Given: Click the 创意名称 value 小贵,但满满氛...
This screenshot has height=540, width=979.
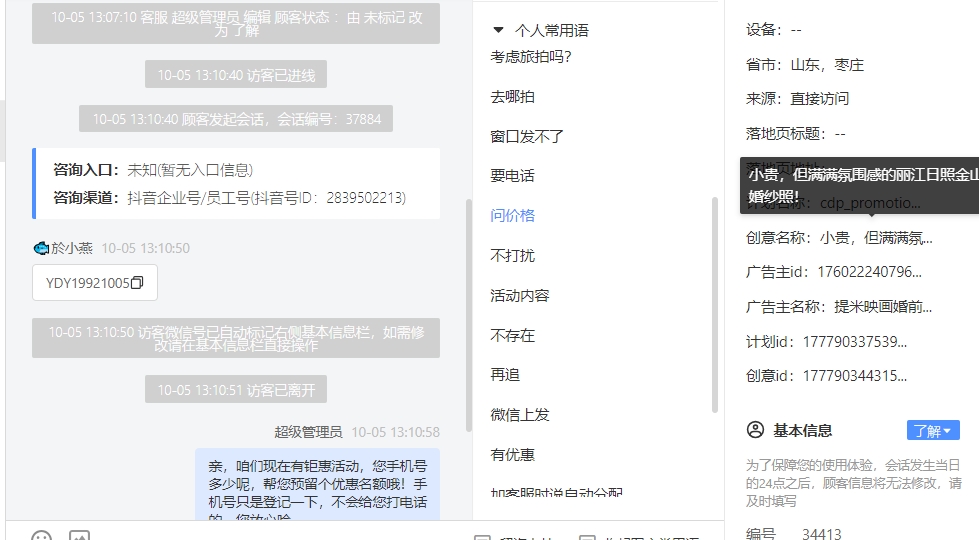Looking at the screenshot, I should (876, 238).
